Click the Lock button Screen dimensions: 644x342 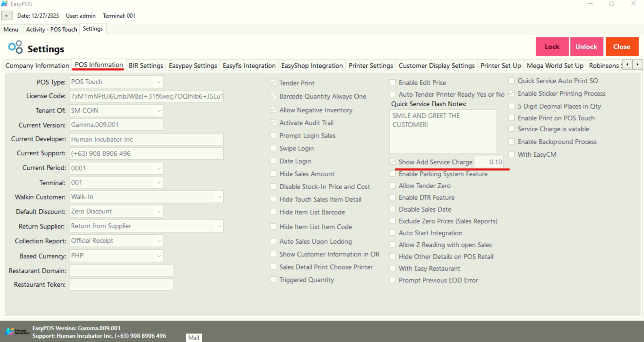[552, 47]
